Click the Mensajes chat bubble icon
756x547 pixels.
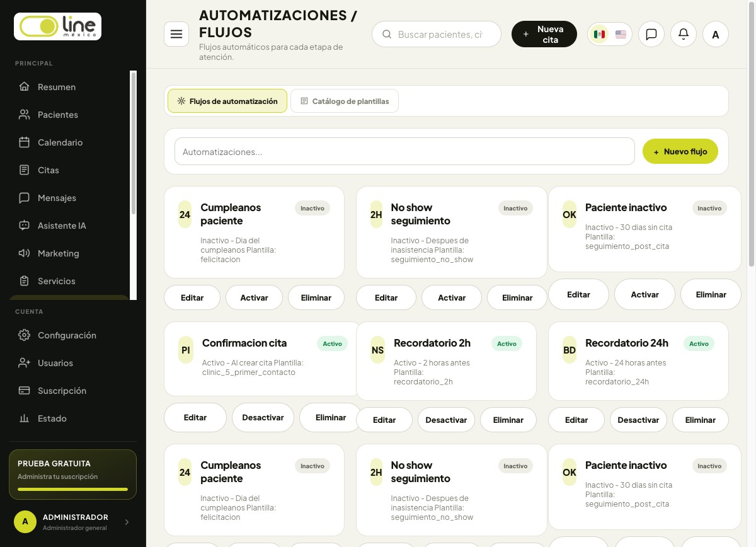pyautogui.click(x=24, y=198)
